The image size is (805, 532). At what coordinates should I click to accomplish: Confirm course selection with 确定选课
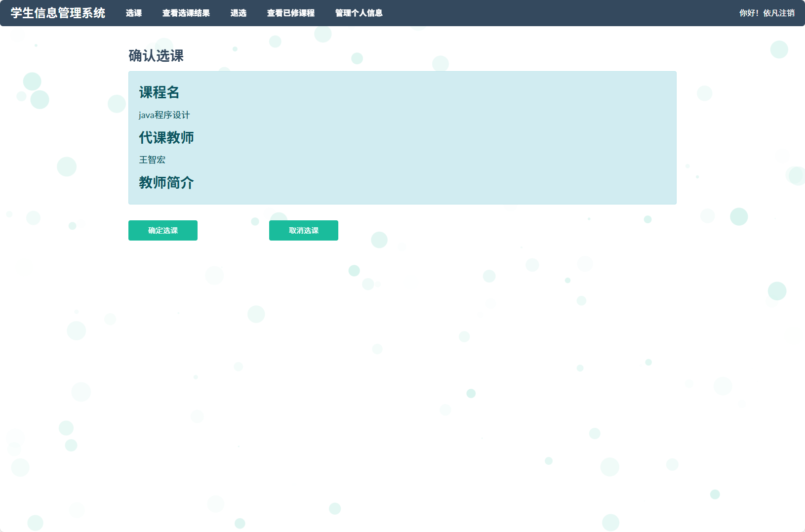[162, 230]
